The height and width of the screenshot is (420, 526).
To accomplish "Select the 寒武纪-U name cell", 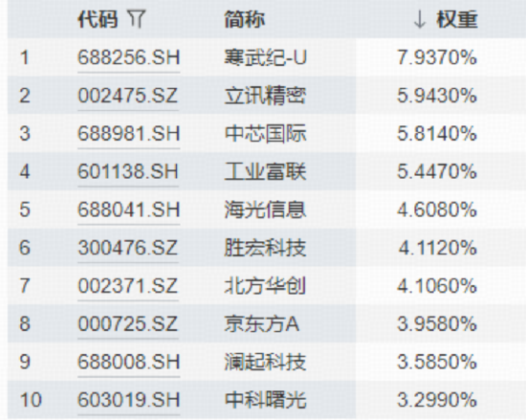I will click(265, 57).
